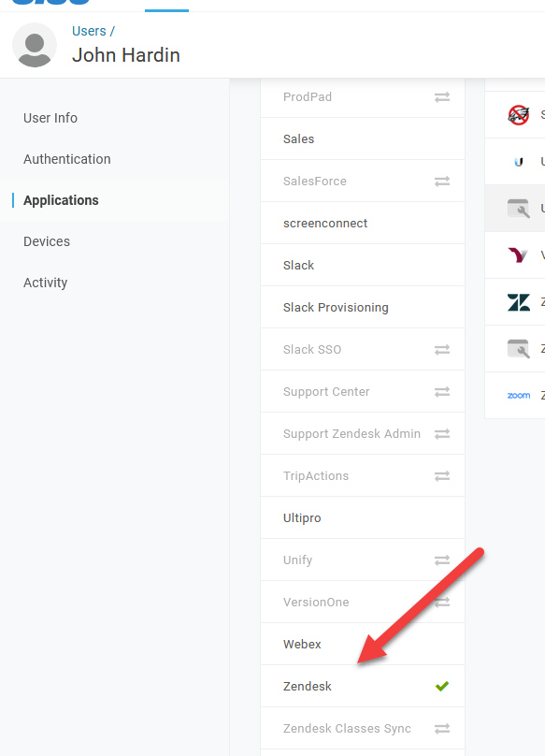Click the Unify sync arrows icon
Screen dimensions: 545x756
(x=442, y=560)
